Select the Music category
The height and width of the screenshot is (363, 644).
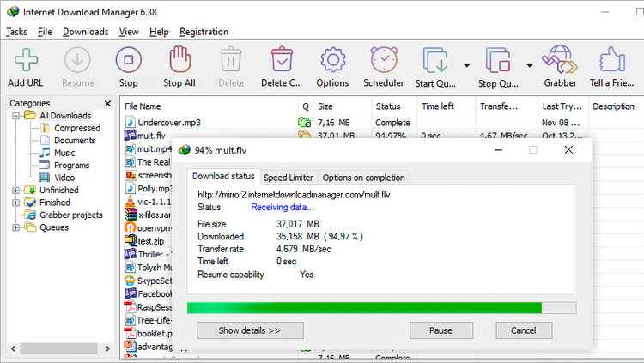pos(64,153)
